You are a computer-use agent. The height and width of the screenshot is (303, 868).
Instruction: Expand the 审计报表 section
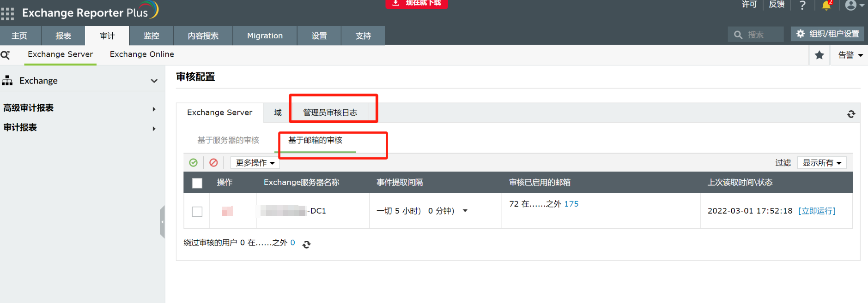154,129
